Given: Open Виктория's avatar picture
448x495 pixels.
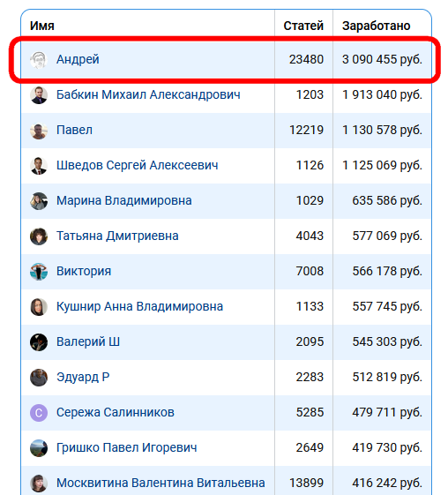Looking at the screenshot, I should click(x=39, y=272).
